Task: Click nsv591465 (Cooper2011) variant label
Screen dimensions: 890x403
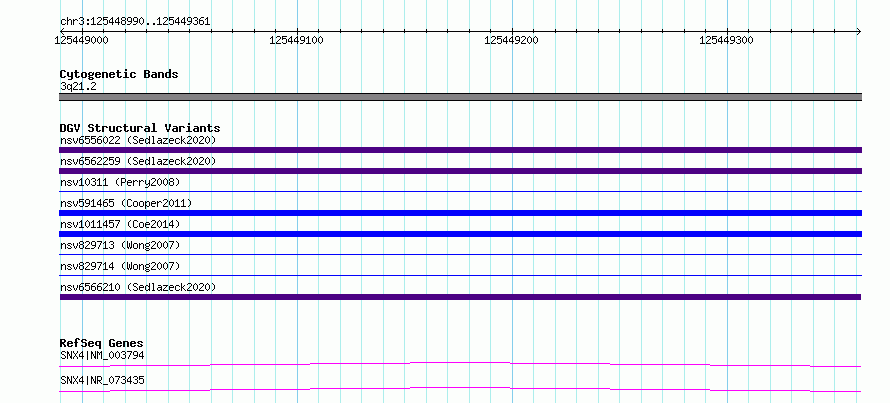Action: tap(126, 203)
